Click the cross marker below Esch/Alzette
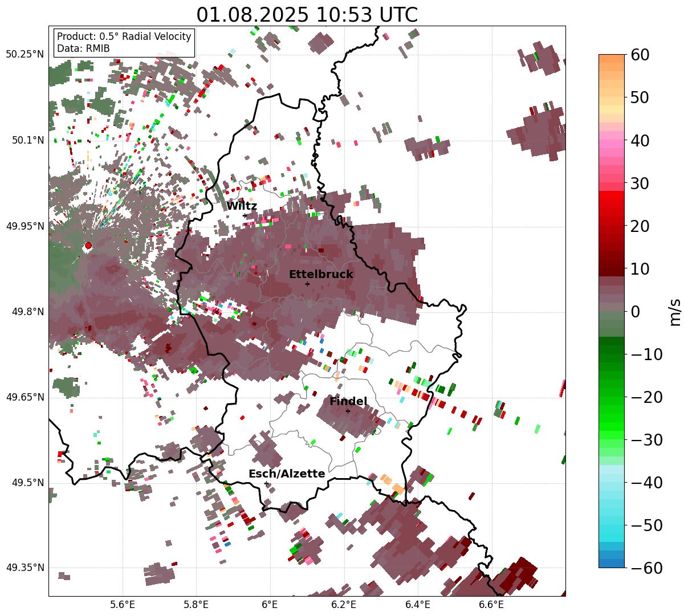 (x=266, y=483)
